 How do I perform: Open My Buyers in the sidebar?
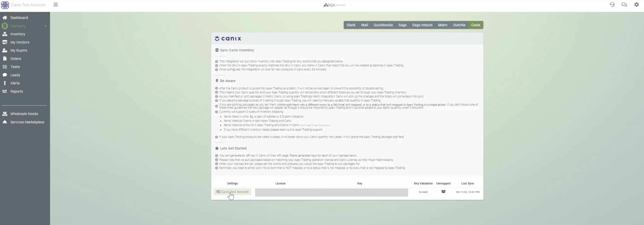click(x=18, y=50)
